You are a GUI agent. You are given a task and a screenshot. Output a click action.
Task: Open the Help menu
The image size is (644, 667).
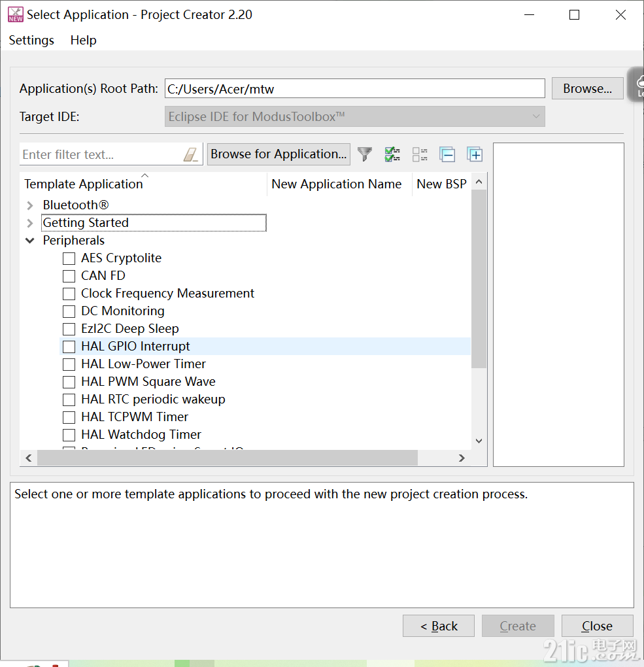click(84, 40)
